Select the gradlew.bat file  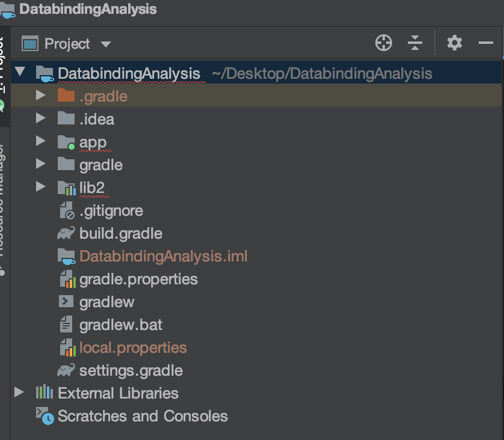(121, 325)
